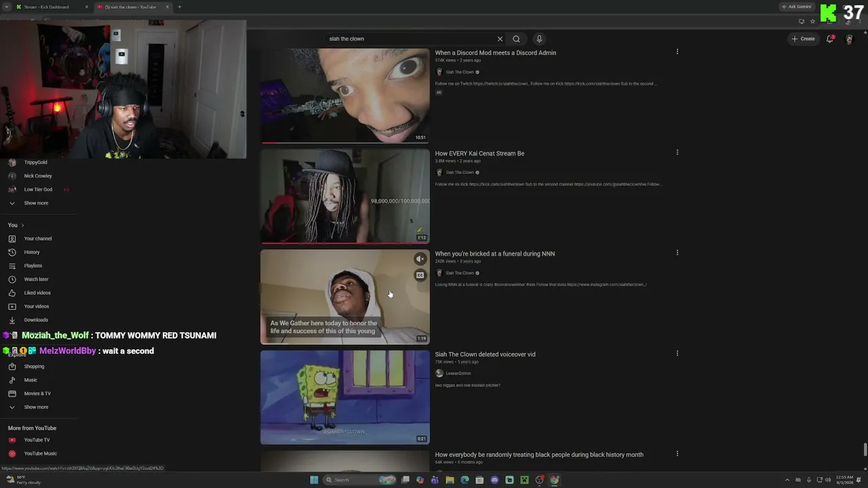Open the LeseanDeVon channel link

pyautogui.click(x=458, y=373)
